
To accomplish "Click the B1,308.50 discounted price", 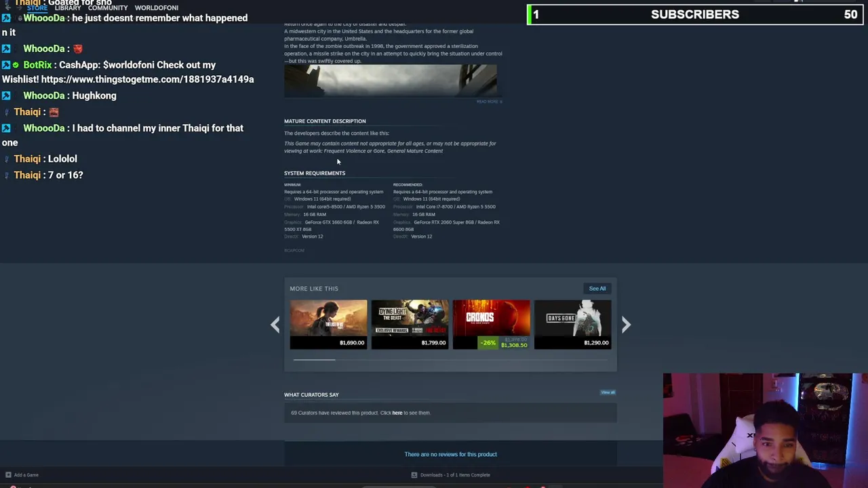I will 514,346.
